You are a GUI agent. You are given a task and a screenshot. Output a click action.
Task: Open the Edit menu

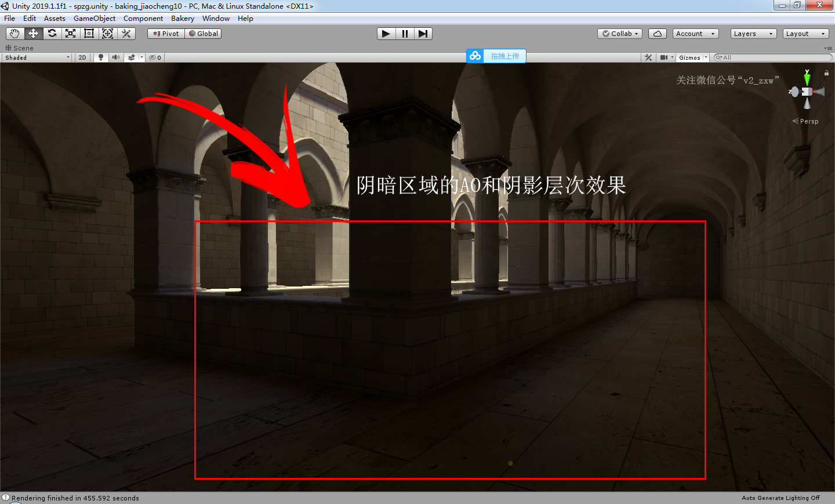[x=30, y=19]
